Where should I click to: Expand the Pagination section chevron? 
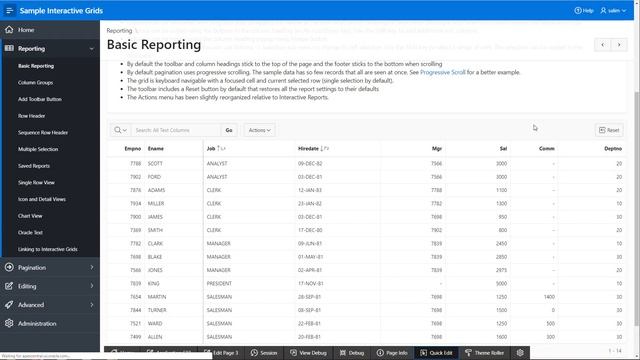[91, 267]
